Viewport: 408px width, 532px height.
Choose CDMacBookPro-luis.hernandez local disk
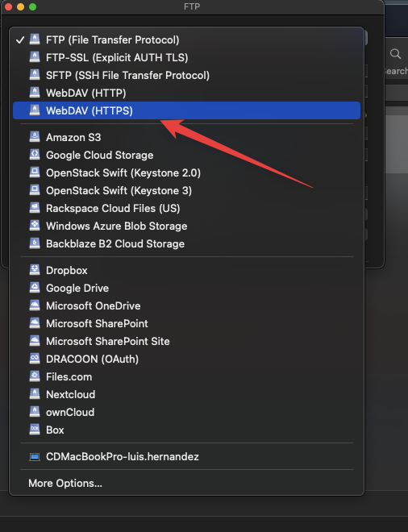tap(186, 457)
